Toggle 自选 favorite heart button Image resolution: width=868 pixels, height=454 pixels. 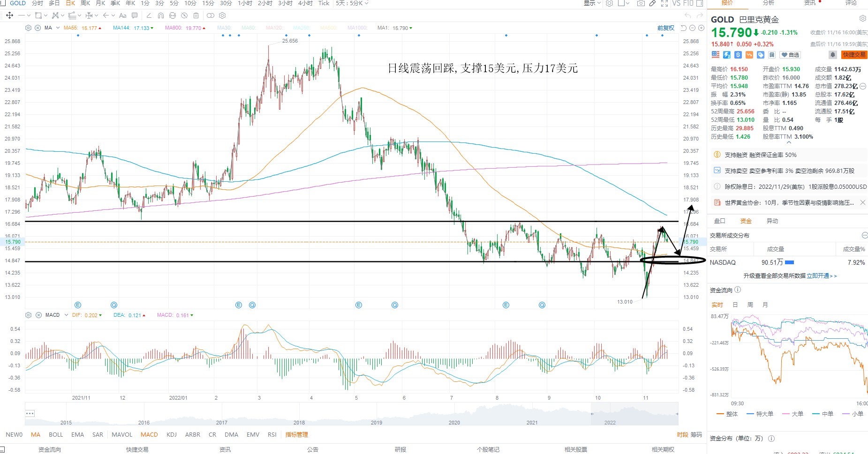coord(790,55)
